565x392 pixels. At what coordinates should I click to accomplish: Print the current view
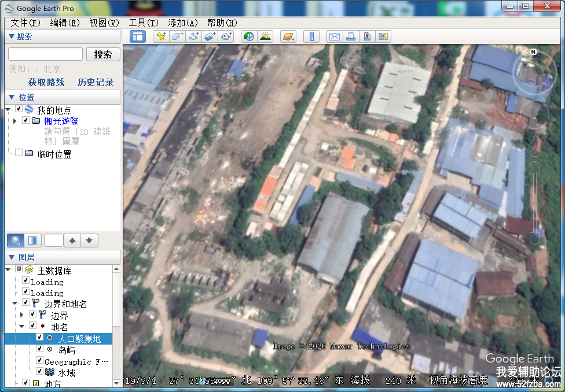pos(351,36)
